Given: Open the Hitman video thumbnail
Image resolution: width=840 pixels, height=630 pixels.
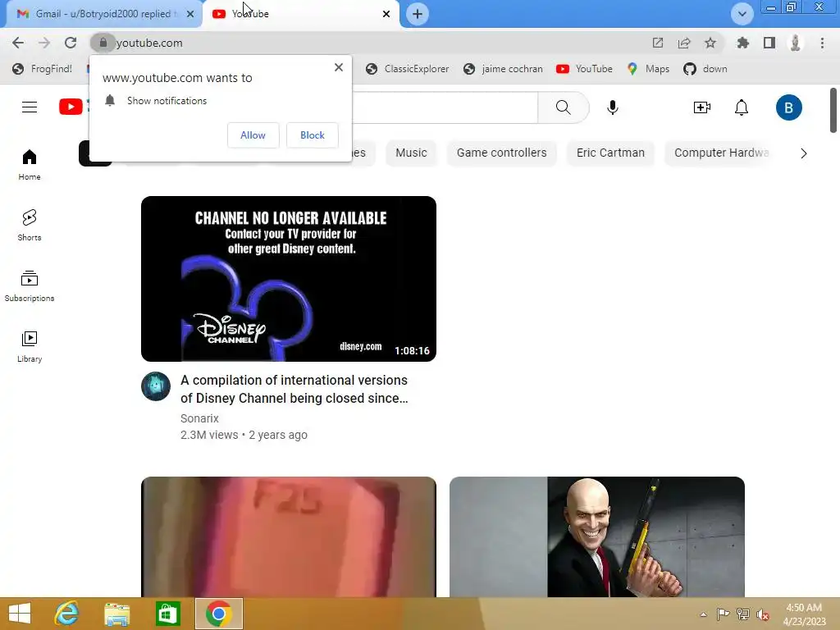Looking at the screenshot, I should tap(597, 536).
